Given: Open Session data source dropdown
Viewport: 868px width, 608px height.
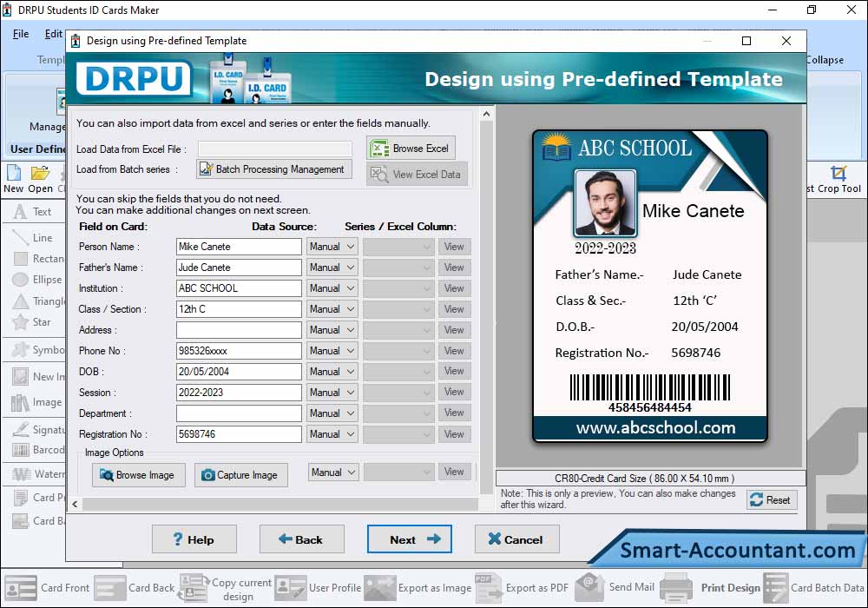Looking at the screenshot, I should point(332,393).
